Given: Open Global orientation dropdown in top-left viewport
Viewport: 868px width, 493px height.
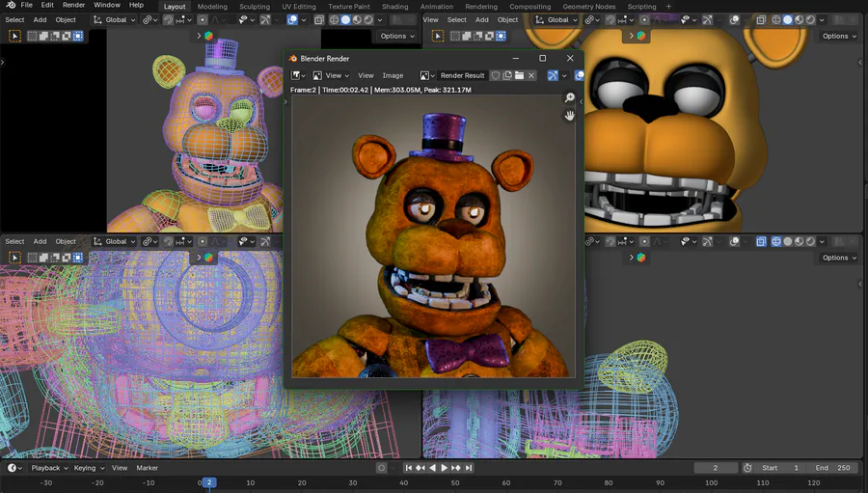Looking at the screenshot, I should click(x=115, y=20).
